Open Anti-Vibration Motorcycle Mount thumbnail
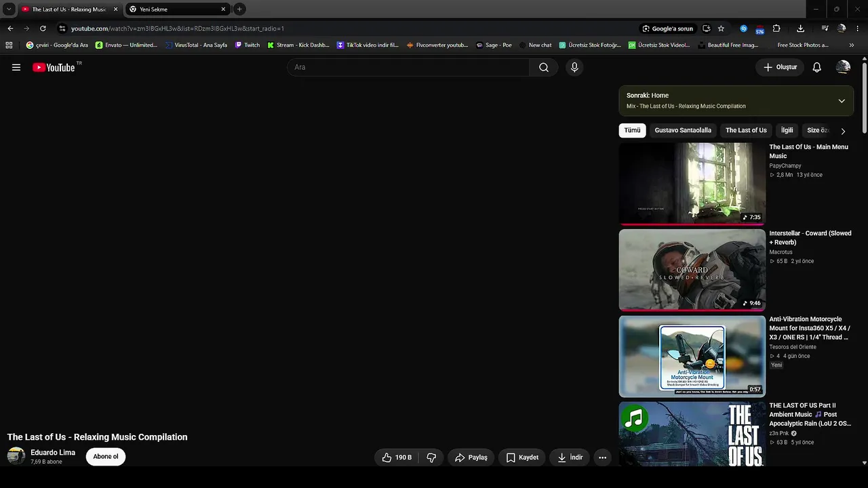 692,357
